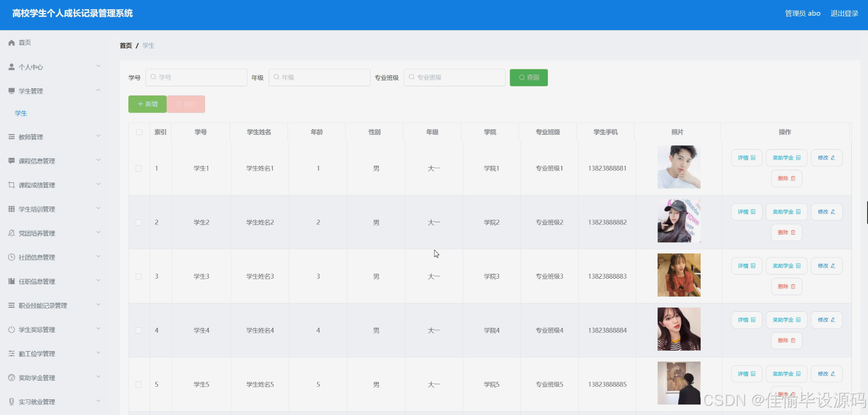Expand the 党团培养管理 menu chevron

pos(98,232)
